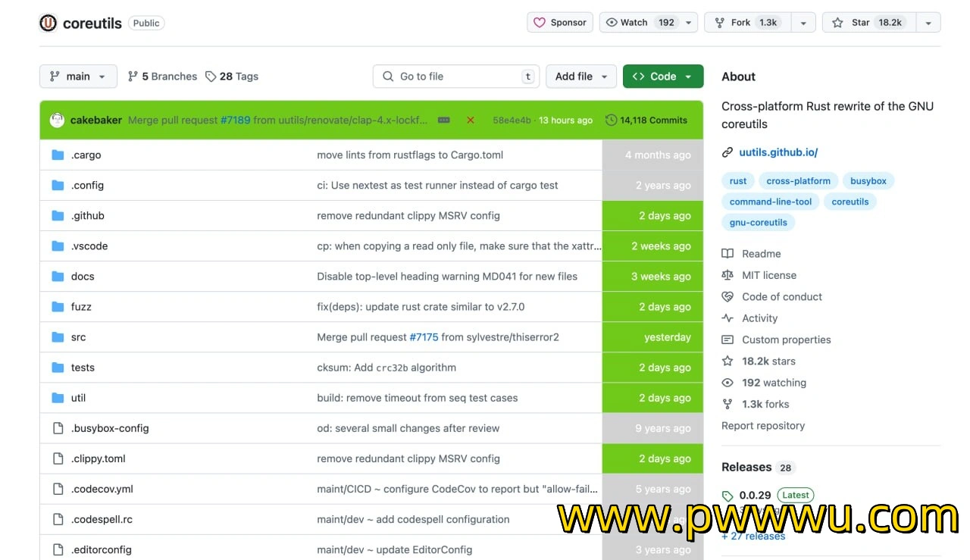Visit the uutils.github.io website link
The height and width of the screenshot is (560, 970).
(778, 152)
